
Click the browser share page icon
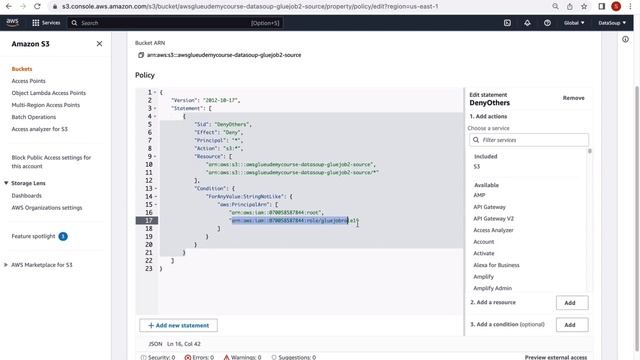[x=570, y=7]
